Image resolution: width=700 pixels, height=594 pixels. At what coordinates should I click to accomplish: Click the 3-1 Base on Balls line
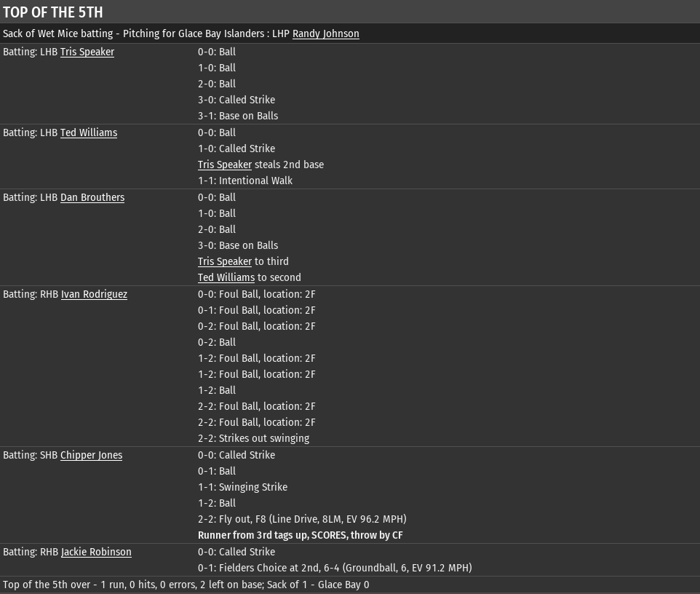(238, 116)
